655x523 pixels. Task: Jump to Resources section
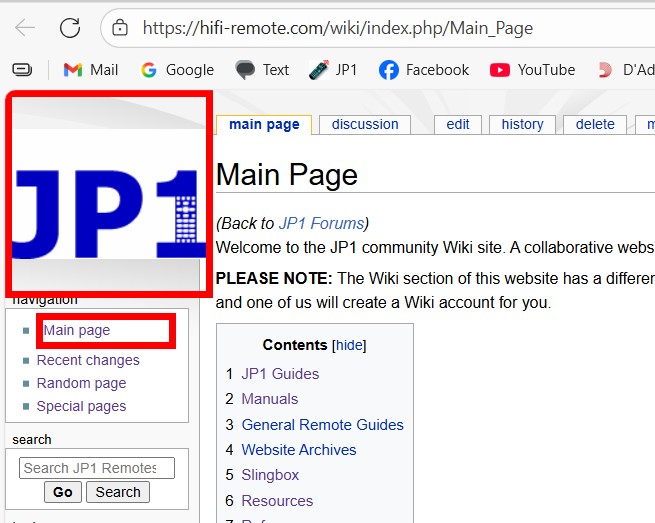point(277,500)
